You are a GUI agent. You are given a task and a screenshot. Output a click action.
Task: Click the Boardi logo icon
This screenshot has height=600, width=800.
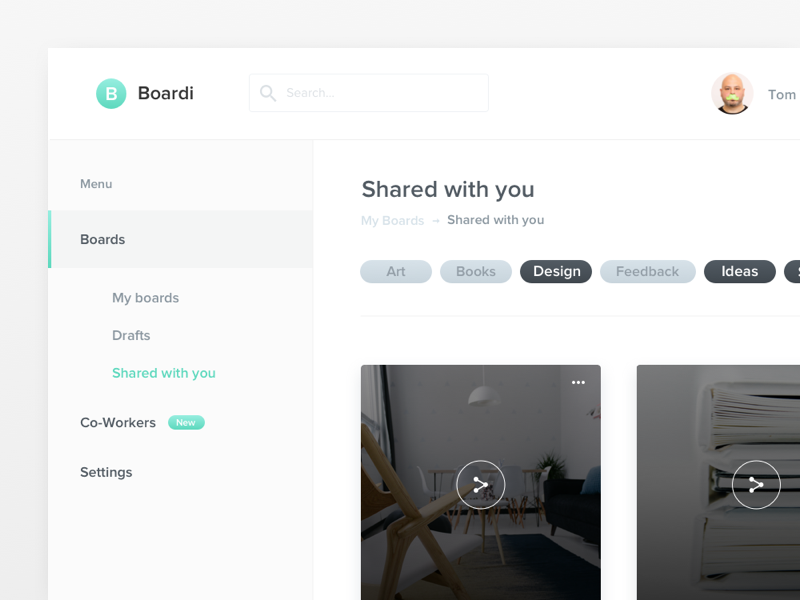[x=111, y=94]
